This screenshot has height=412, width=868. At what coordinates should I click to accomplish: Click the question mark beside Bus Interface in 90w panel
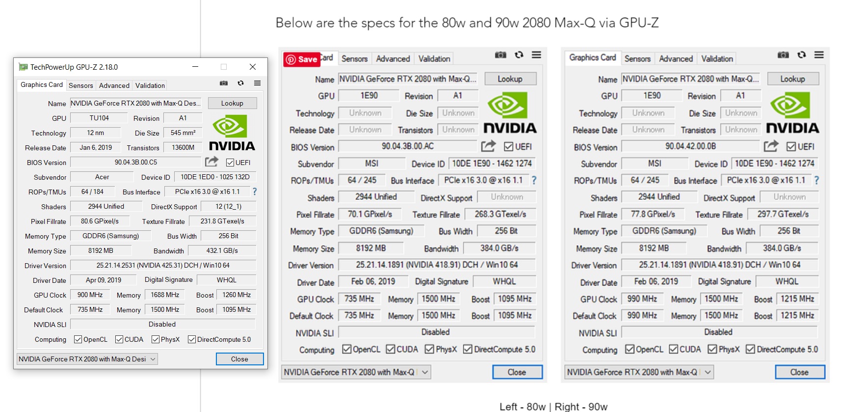[816, 180]
